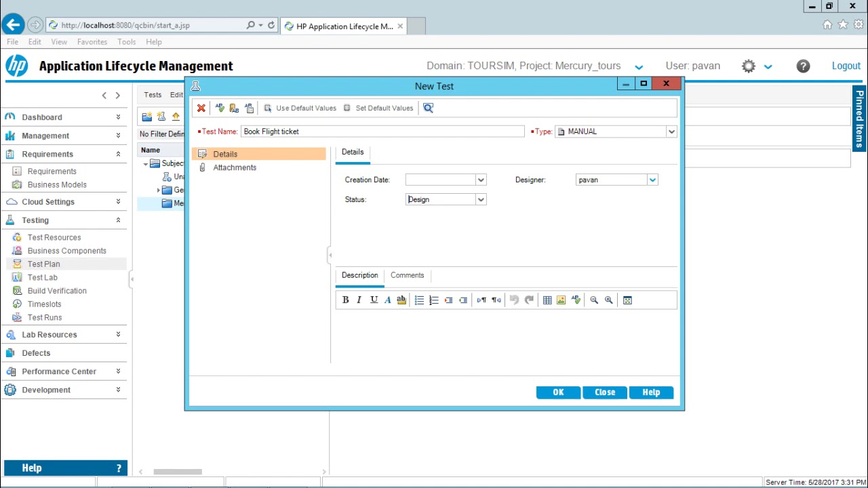This screenshot has width=868, height=488.
Task: Open the font color picker
Action: tap(388, 300)
